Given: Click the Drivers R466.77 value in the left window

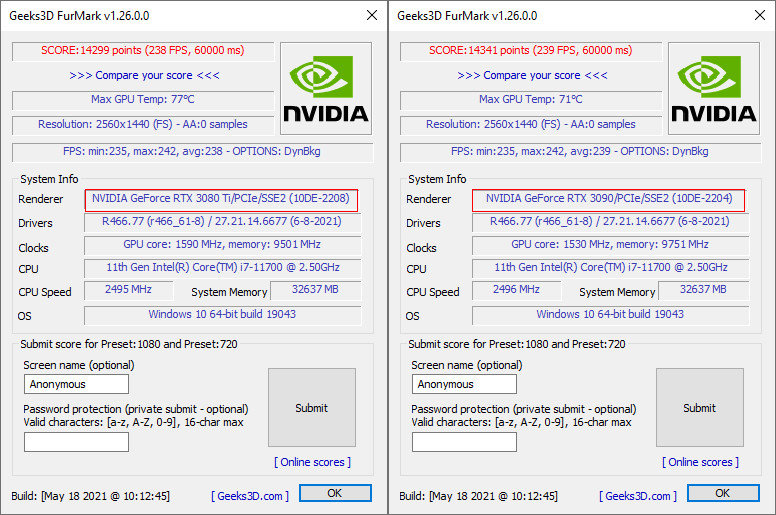Looking at the screenshot, I should (x=222, y=221).
